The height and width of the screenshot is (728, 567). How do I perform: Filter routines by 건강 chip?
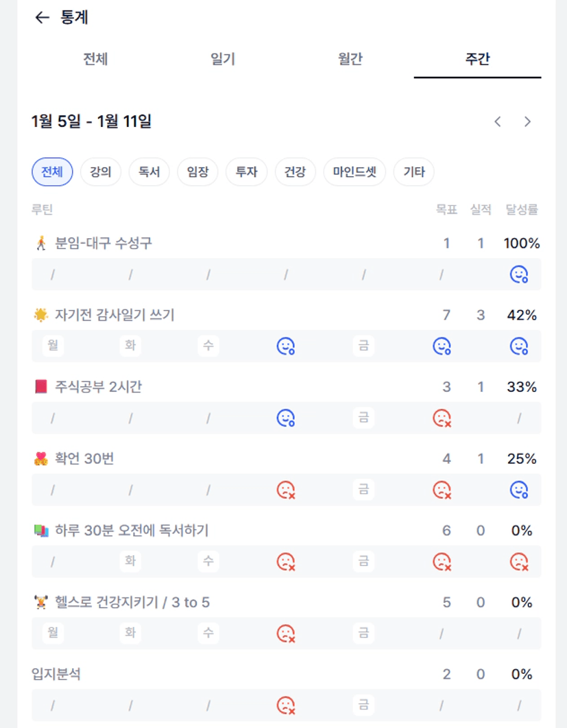295,172
